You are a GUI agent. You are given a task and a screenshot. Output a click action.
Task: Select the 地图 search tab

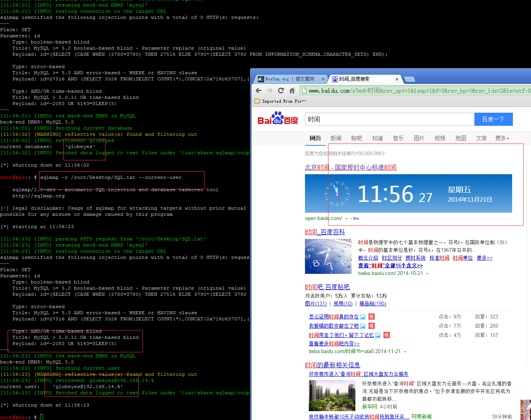[461, 138]
